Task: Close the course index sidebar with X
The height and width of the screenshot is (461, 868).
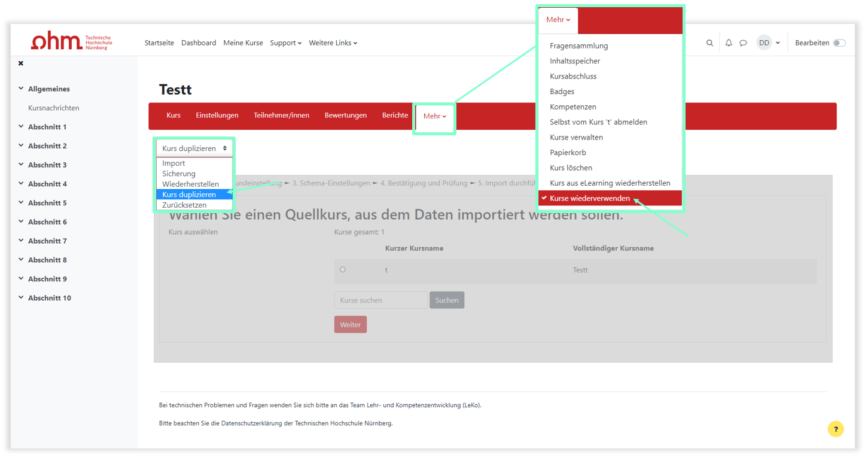Action: (x=21, y=63)
